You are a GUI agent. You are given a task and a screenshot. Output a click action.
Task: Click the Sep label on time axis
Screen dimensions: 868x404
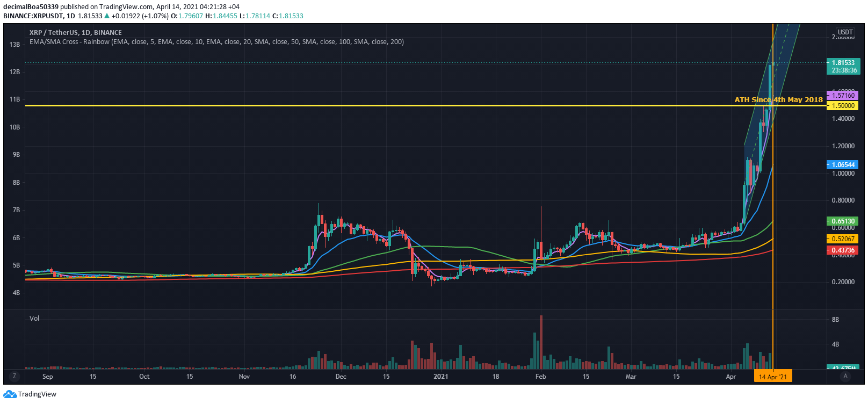48,377
